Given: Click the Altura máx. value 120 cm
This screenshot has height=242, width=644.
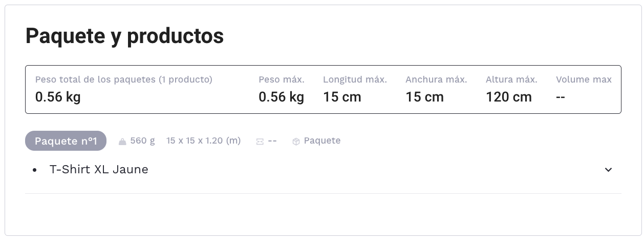Looking at the screenshot, I should [509, 97].
